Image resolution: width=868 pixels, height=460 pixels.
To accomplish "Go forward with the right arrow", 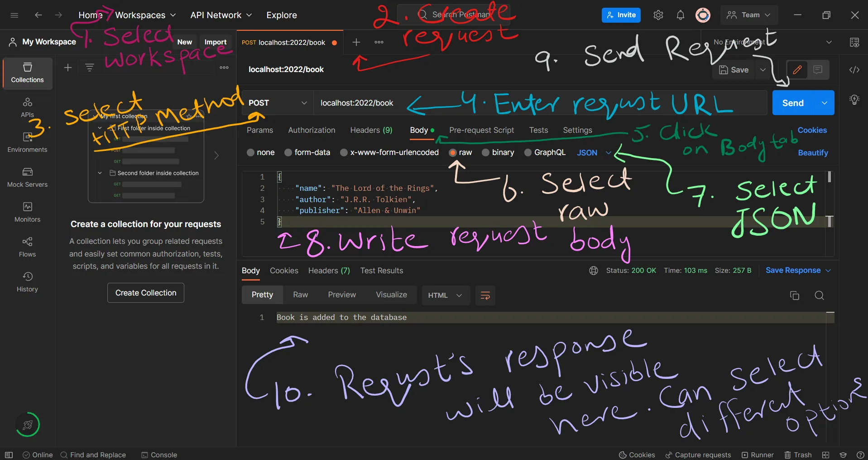I will [x=58, y=15].
